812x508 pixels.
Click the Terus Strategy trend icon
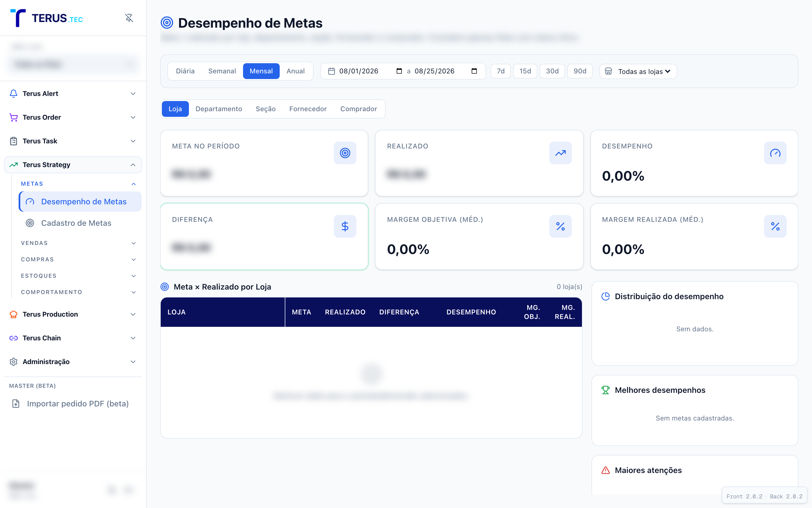(14, 165)
